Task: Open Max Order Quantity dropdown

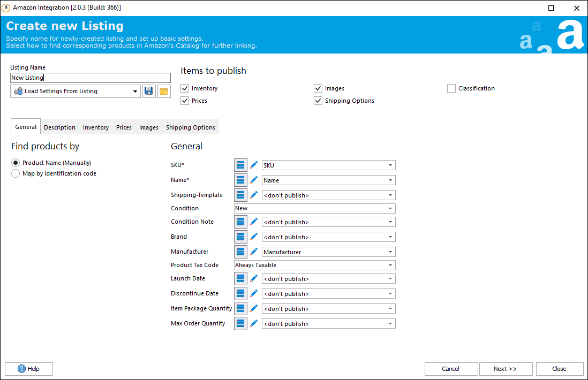Action: pyautogui.click(x=328, y=324)
